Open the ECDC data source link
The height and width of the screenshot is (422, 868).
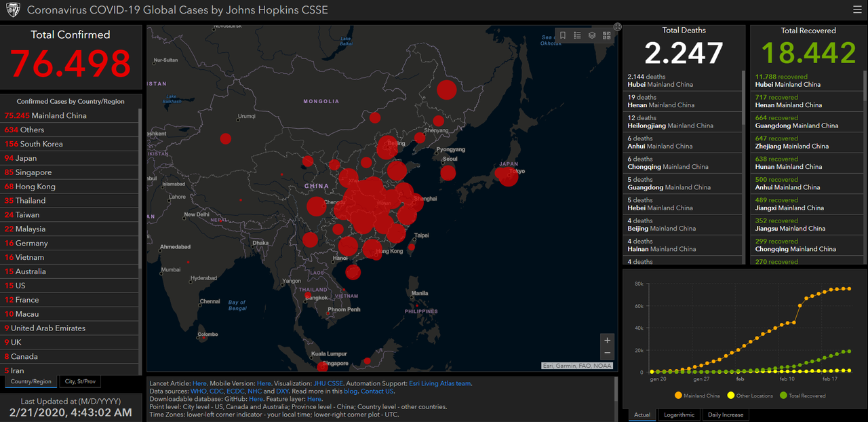(236, 391)
